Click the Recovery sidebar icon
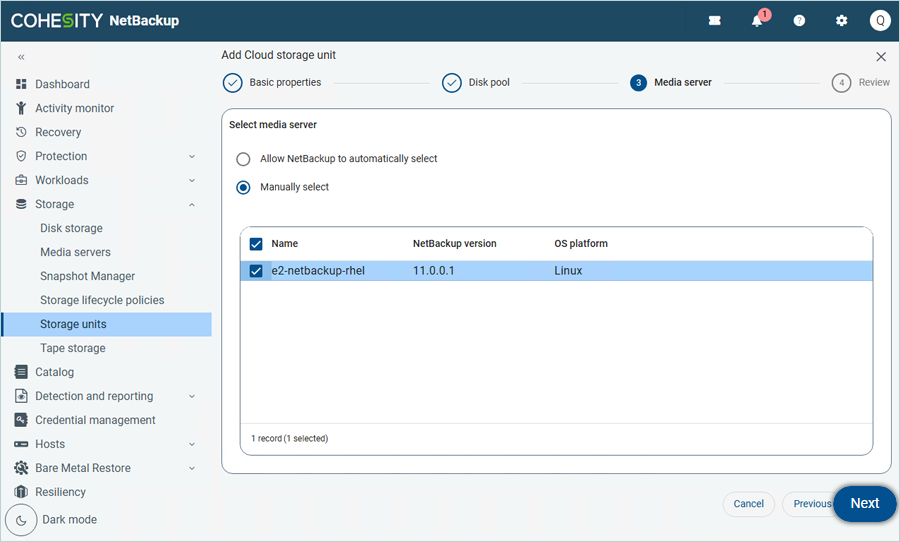 tap(21, 132)
